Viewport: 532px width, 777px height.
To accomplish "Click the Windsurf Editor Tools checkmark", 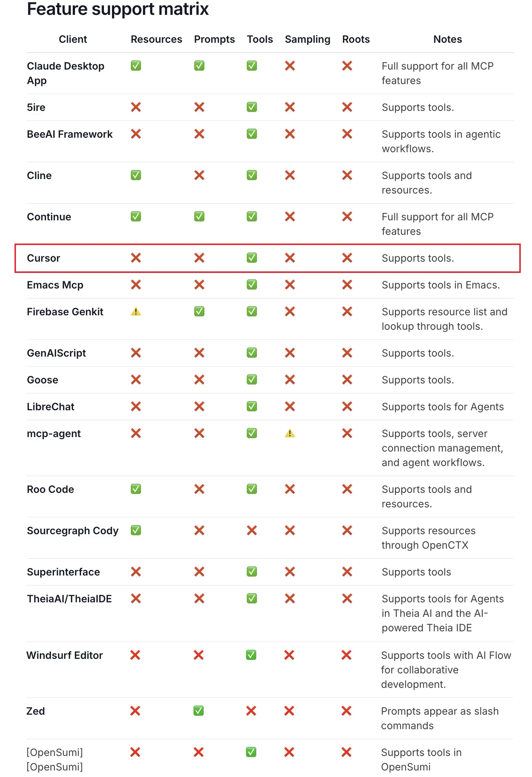I will [x=251, y=655].
